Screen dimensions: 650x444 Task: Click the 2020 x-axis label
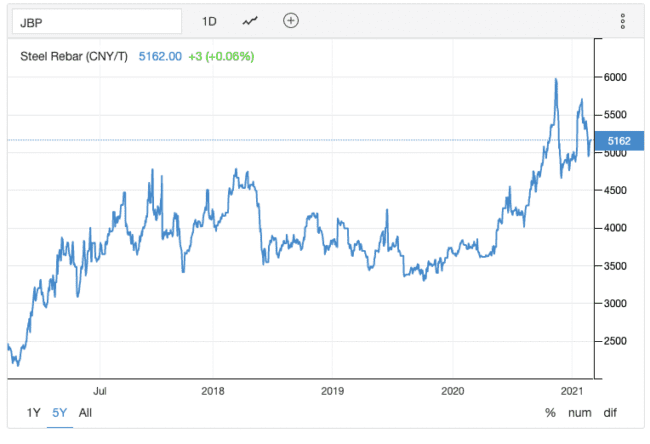click(x=453, y=391)
